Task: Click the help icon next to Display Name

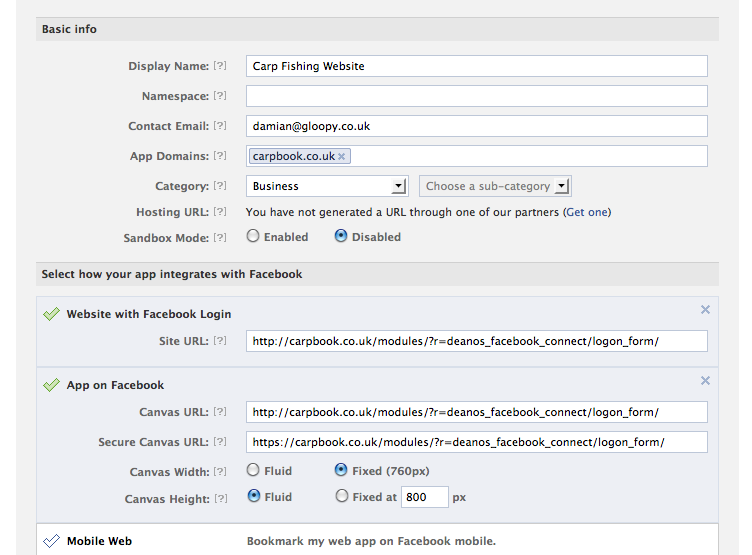Action: 220,66
